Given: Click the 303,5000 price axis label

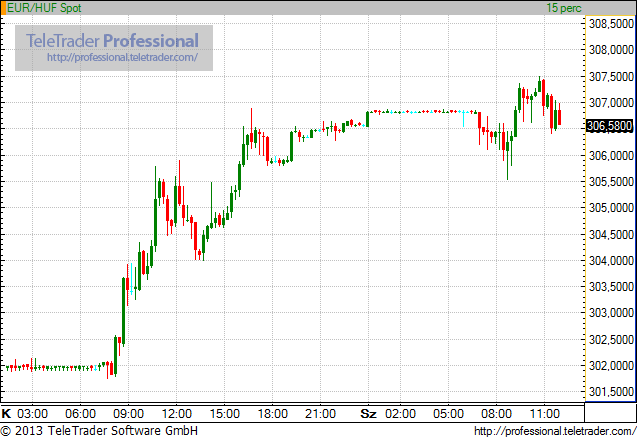Looking at the screenshot, I should click(611, 287).
